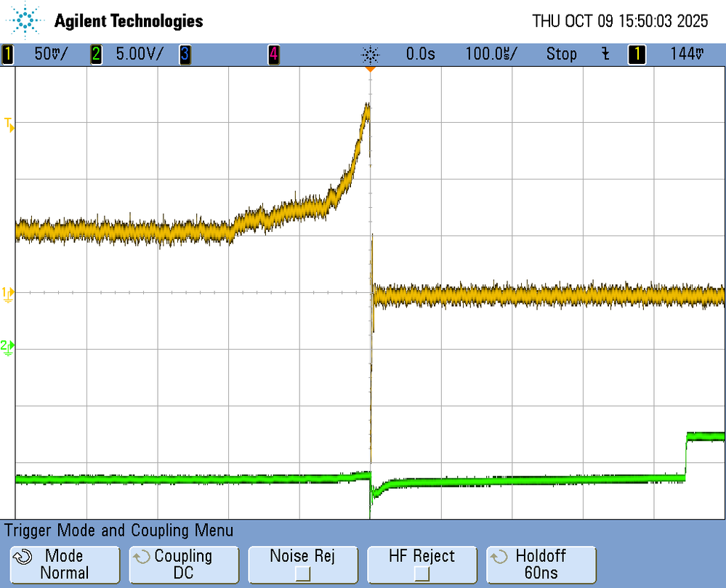Screen dimensions: 726x588
Task: Click the Agilent Technologies starburst logo
Action: pos(25,20)
